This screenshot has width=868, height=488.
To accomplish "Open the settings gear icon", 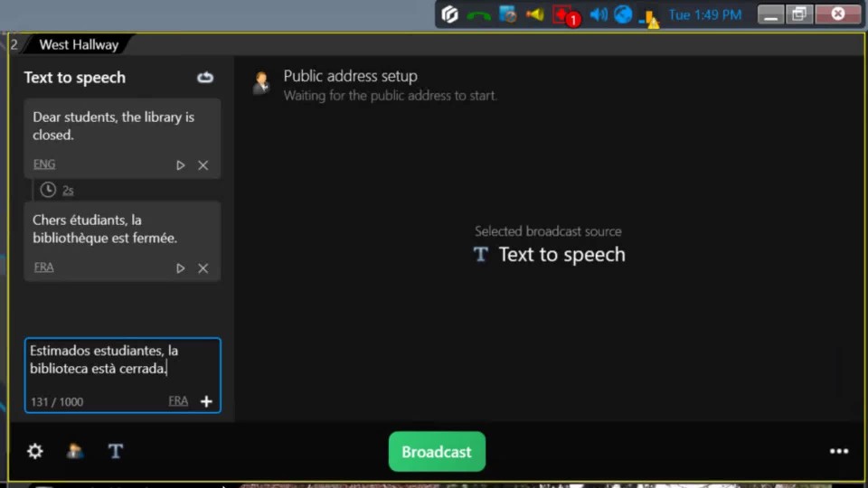I will click(x=35, y=451).
